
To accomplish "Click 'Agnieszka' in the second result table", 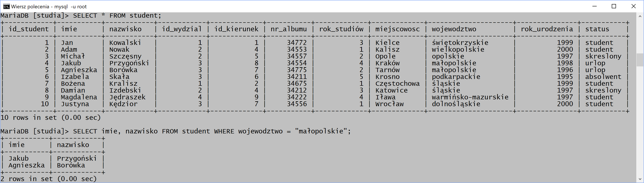I will point(27,166).
